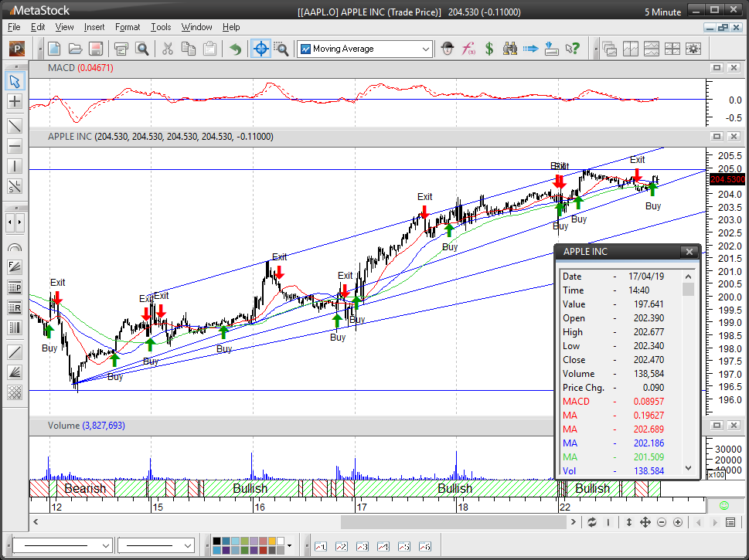Viewport: 749px width, 560px height.
Task: Open the Insert menu
Action: 94,27
